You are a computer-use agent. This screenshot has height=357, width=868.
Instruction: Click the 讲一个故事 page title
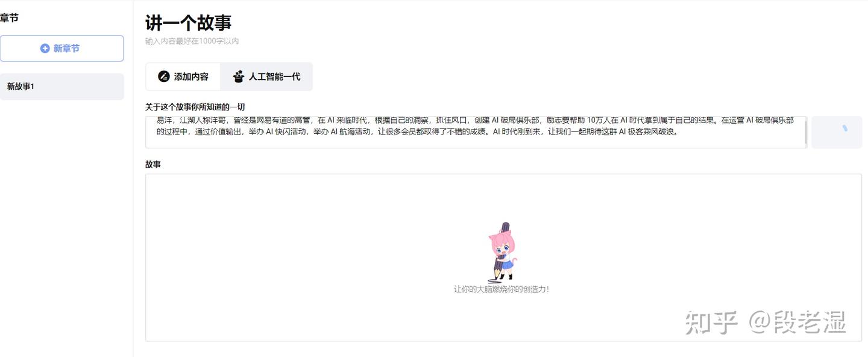pos(188,22)
